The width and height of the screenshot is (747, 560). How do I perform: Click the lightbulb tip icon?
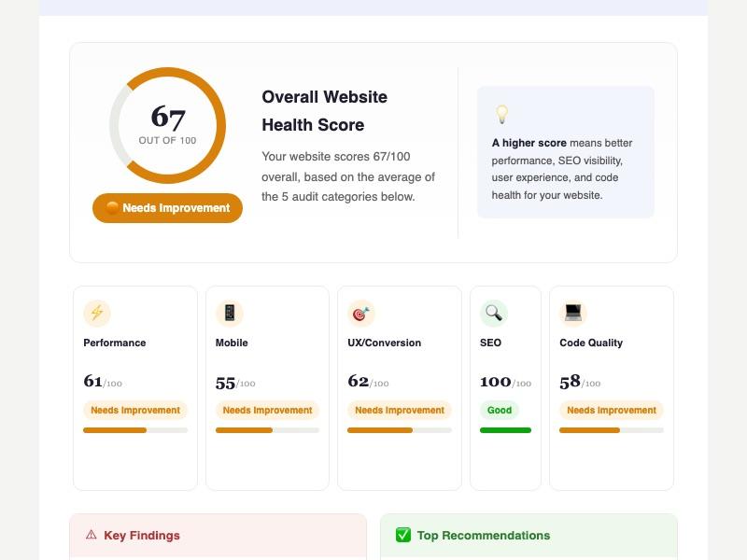(501, 114)
